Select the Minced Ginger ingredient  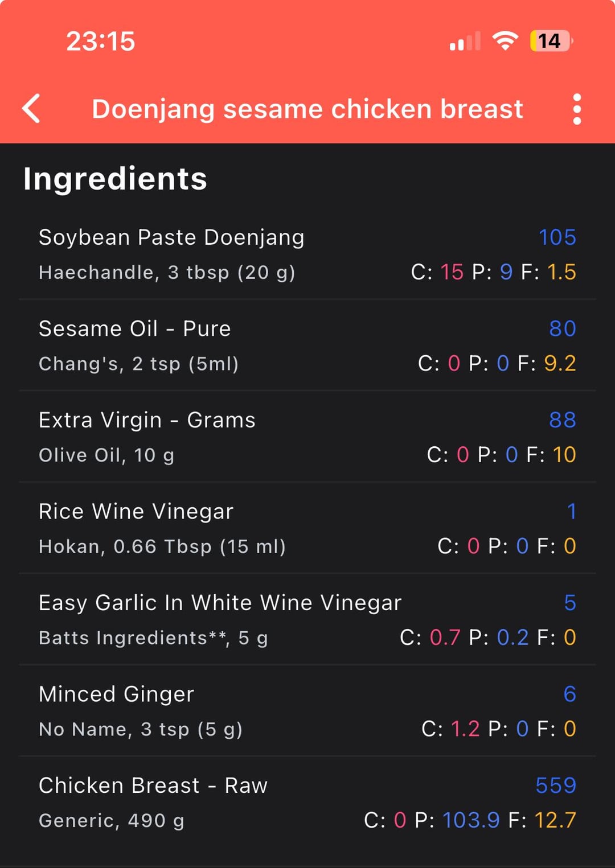116,694
